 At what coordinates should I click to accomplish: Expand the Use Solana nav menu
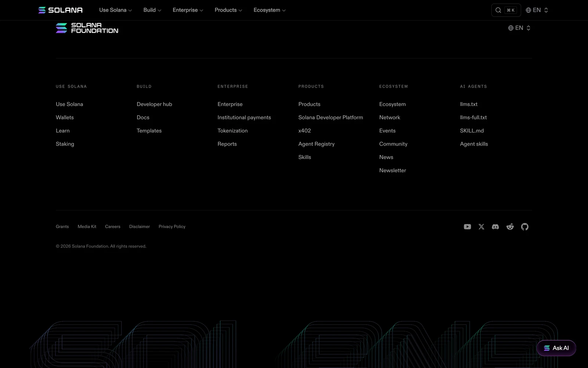coord(115,10)
